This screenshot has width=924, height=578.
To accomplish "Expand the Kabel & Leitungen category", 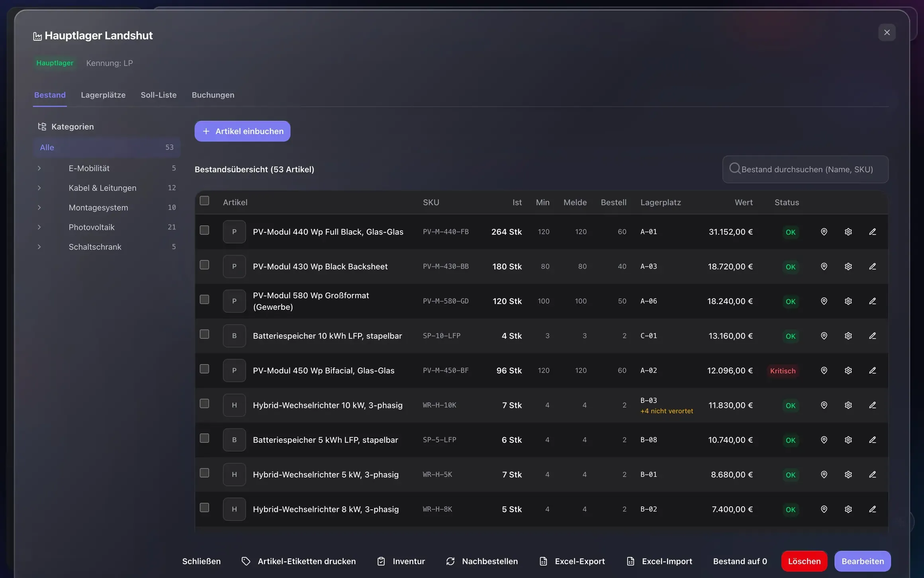I will coord(39,188).
